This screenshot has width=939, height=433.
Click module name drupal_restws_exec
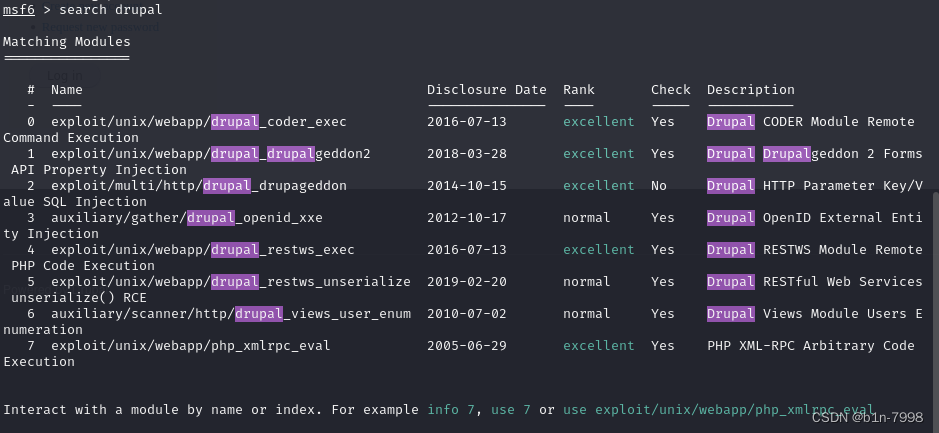tap(202, 250)
